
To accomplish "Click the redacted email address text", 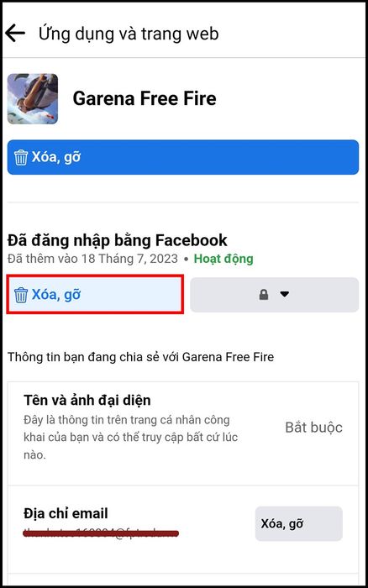I will pos(101,533).
